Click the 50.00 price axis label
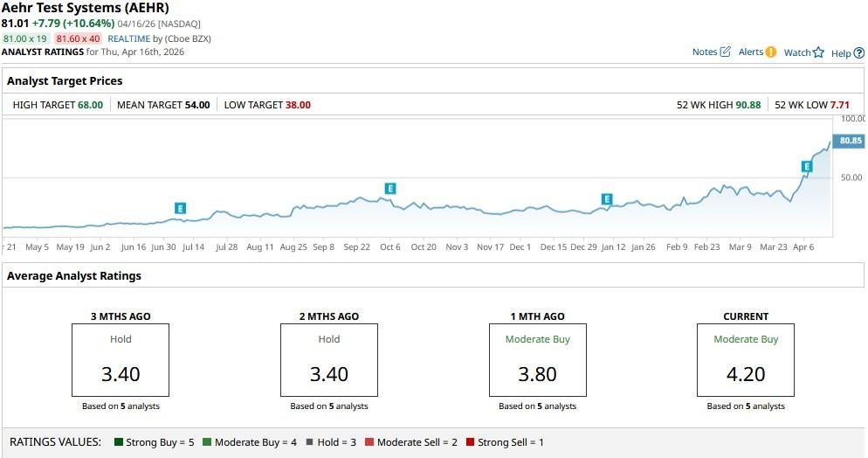 (851, 177)
